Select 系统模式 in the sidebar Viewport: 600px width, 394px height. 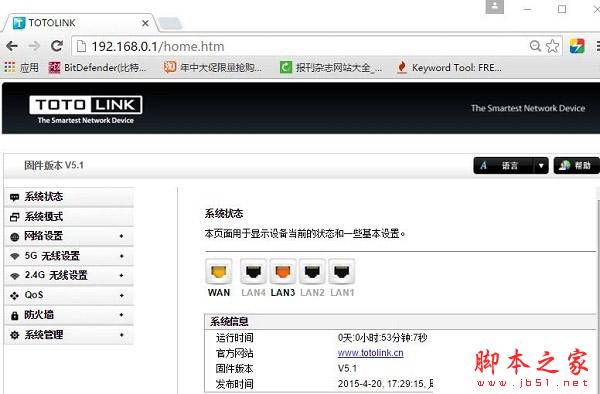69,217
